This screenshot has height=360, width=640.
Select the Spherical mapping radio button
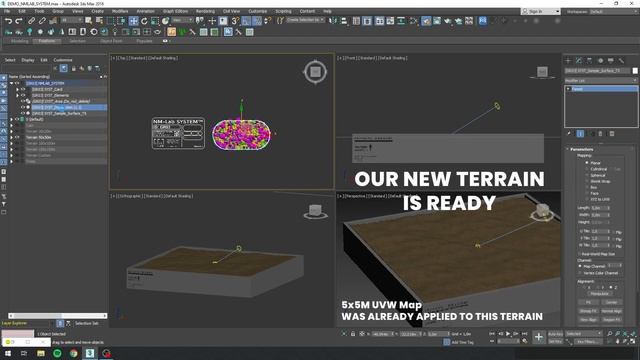587,175
